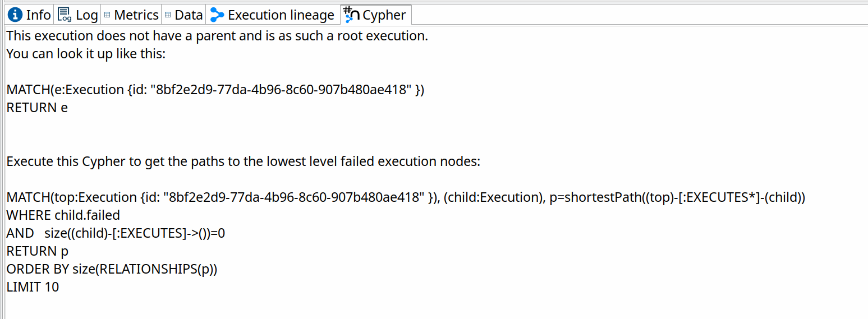Open the Log tab
The image size is (868, 319).
tap(86, 15)
